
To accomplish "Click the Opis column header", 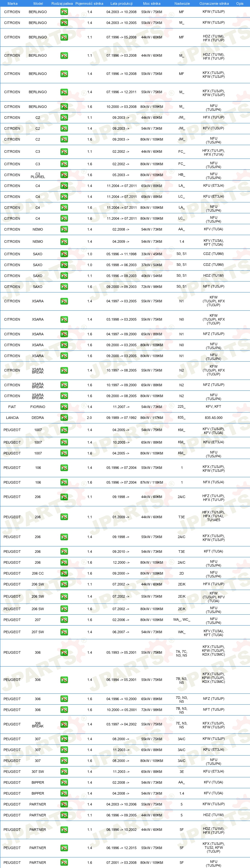I will coord(240,4).
